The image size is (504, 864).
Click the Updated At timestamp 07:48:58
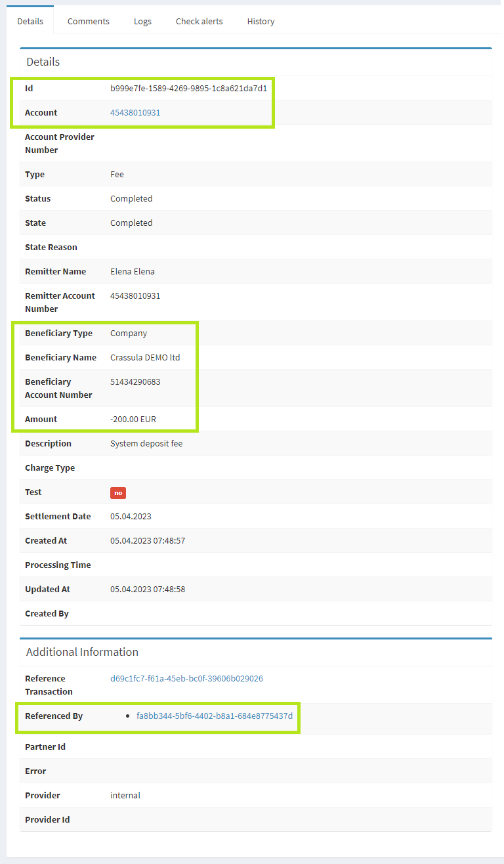coord(148,589)
